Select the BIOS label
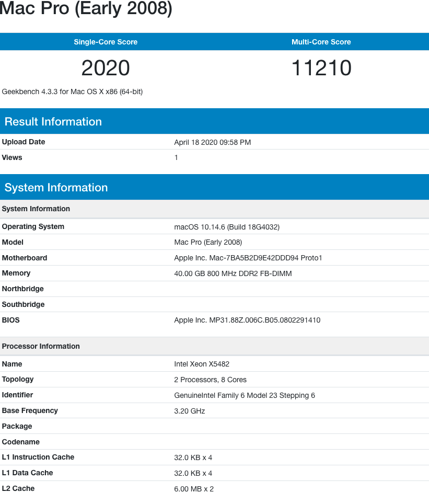 10,320
